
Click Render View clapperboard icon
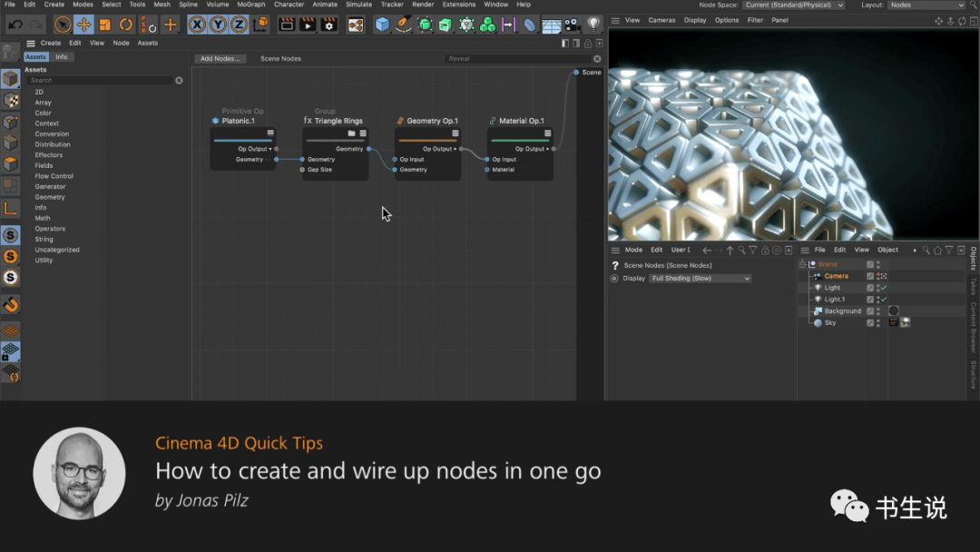pos(286,25)
